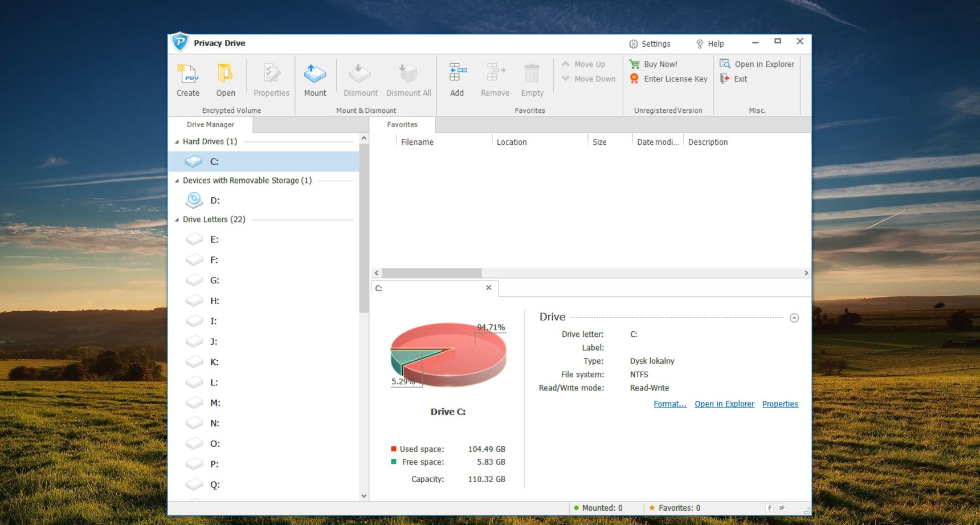Click the favorites list scroll right arrow

(x=806, y=273)
